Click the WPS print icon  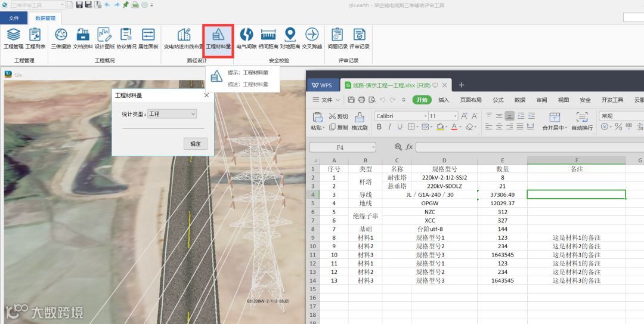tap(361, 100)
